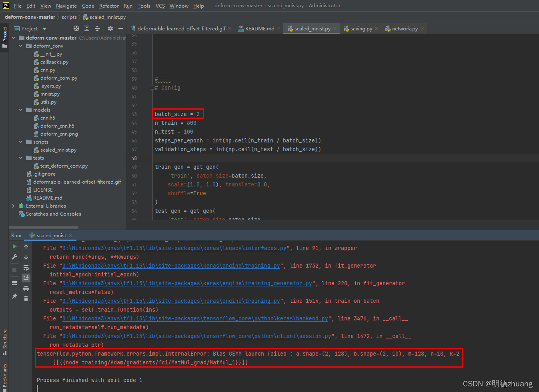Open the File menu

pyautogui.click(x=18, y=6)
